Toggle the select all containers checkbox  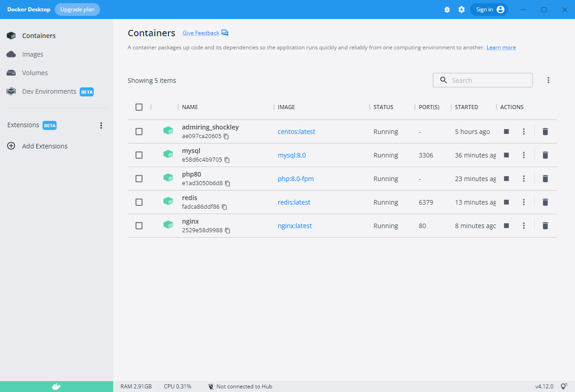pos(139,107)
